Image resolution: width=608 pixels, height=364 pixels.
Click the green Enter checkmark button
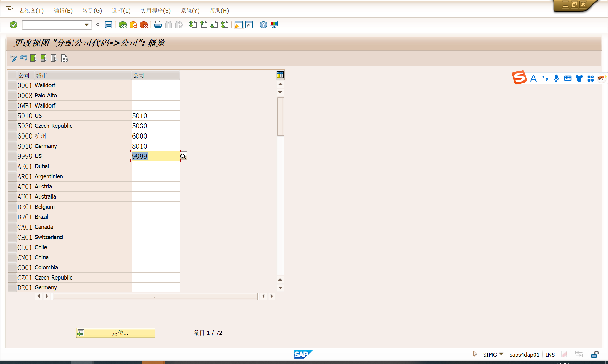(14, 25)
